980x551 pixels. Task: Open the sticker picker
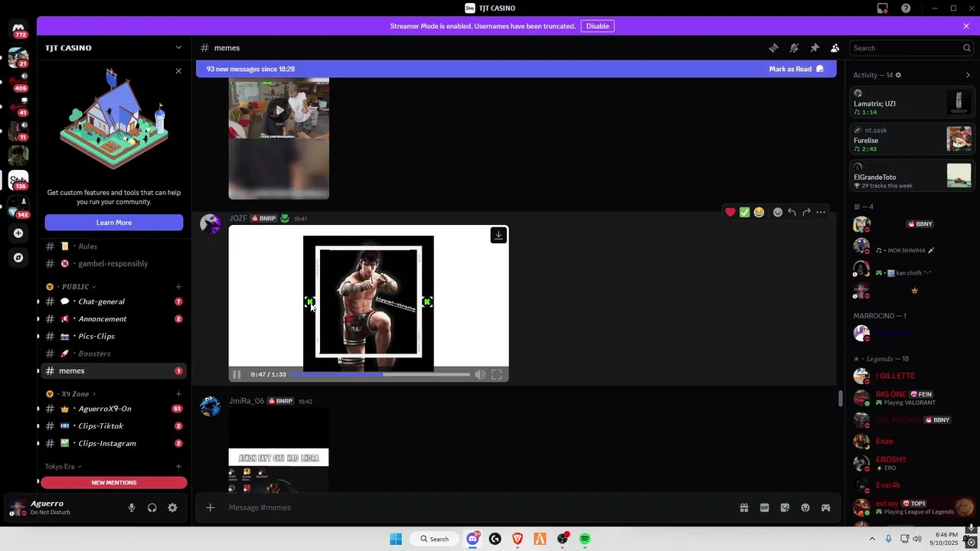point(785,507)
